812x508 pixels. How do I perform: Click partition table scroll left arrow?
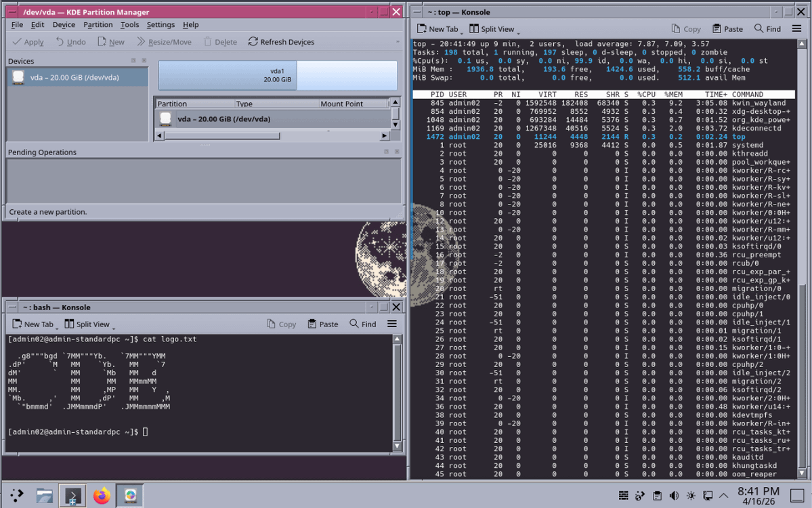(160, 135)
